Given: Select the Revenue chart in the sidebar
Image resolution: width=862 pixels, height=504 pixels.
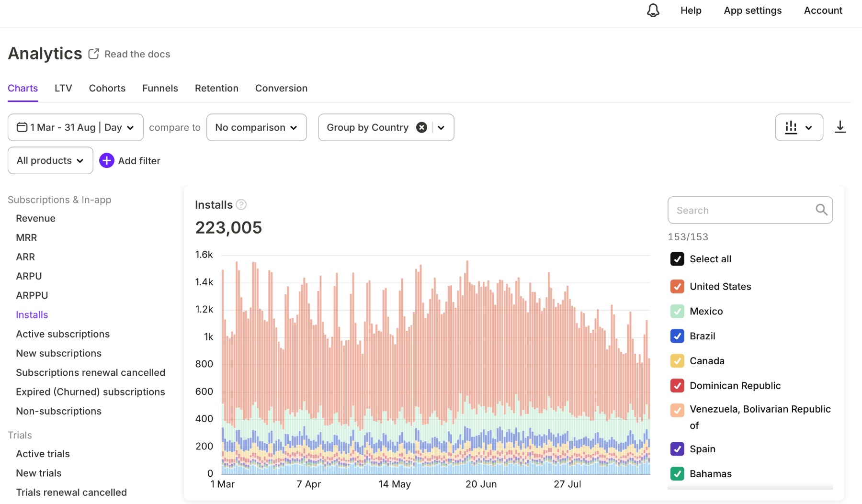Looking at the screenshot, I should click(35, 218).
